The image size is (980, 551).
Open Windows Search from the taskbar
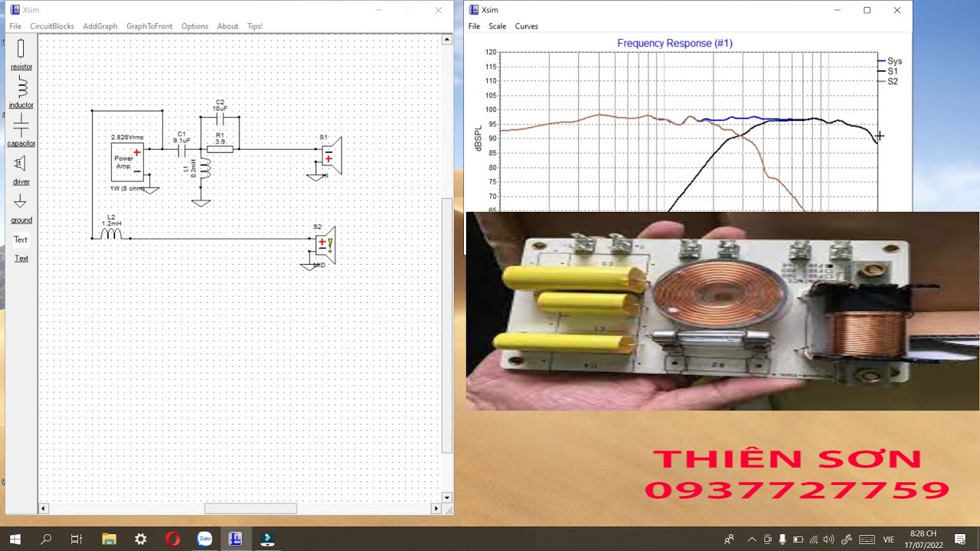(46, 539)
